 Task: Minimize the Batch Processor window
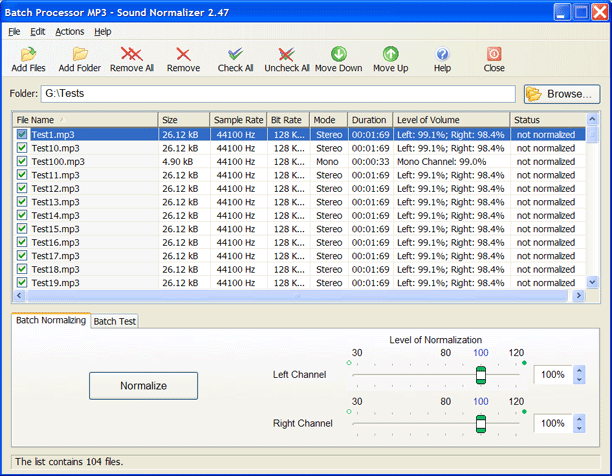(x=561, y=12)
